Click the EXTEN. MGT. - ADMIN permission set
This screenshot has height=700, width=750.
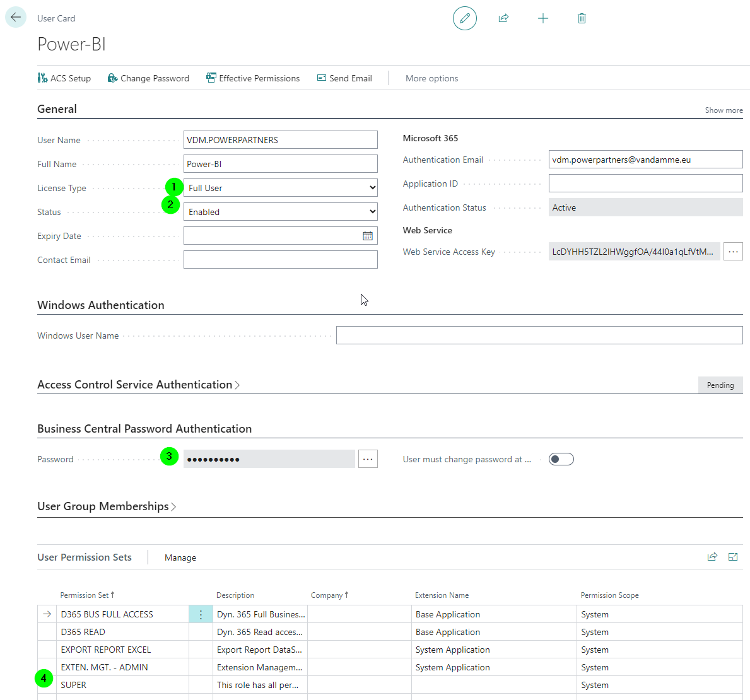pos(122,667)
